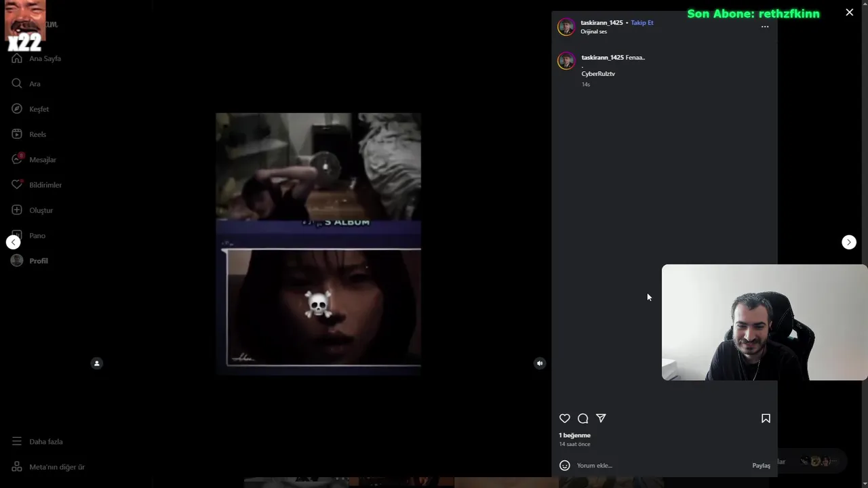This screenshot has height=488, width=868.
Task: Open Profil avatar in sidebar
Action: 17,260
